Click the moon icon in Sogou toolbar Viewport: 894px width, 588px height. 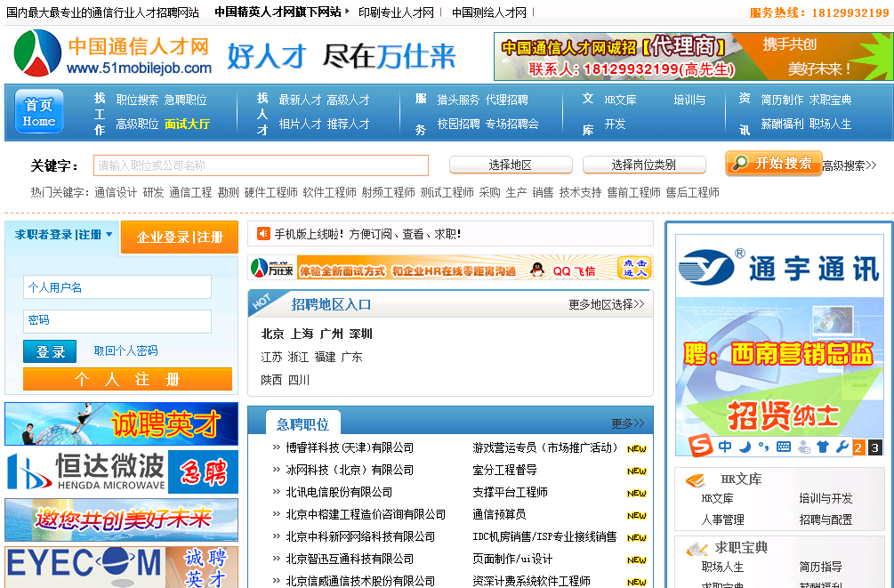click(x=745, y=447)
